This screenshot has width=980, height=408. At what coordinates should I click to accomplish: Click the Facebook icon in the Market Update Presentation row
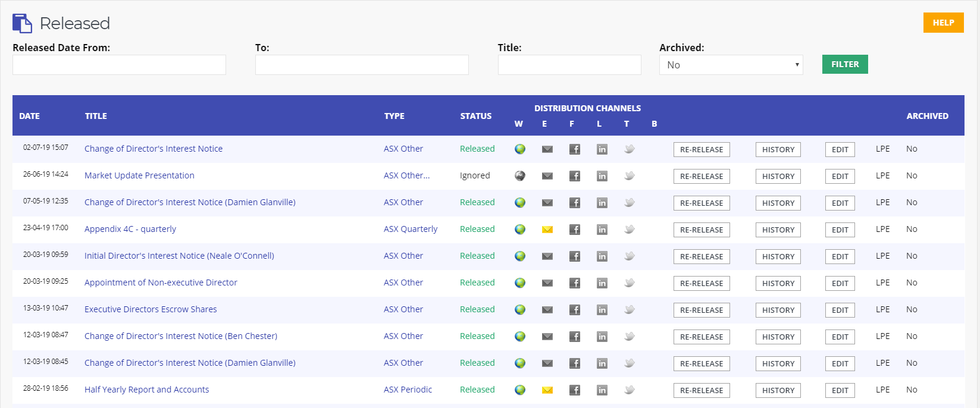[575, 176]
